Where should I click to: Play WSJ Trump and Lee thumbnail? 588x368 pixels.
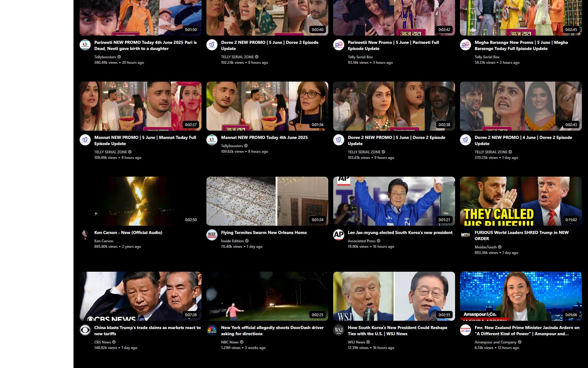[x=394, y=296]
